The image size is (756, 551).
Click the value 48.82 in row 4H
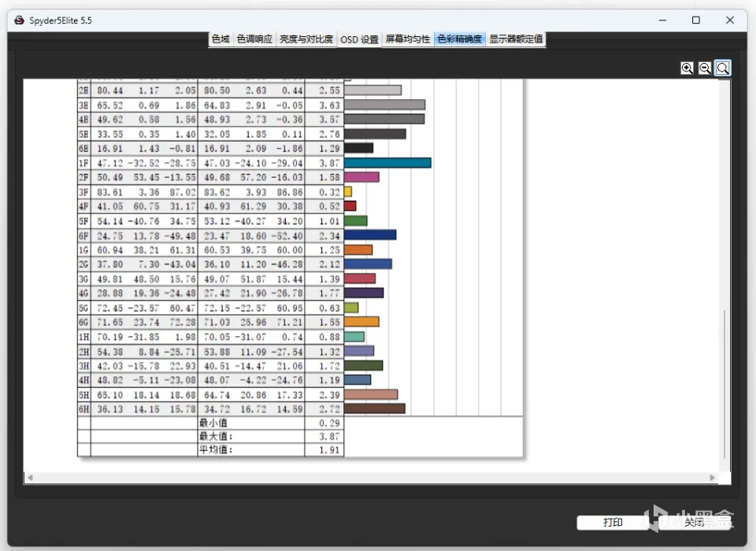[110, 380]
